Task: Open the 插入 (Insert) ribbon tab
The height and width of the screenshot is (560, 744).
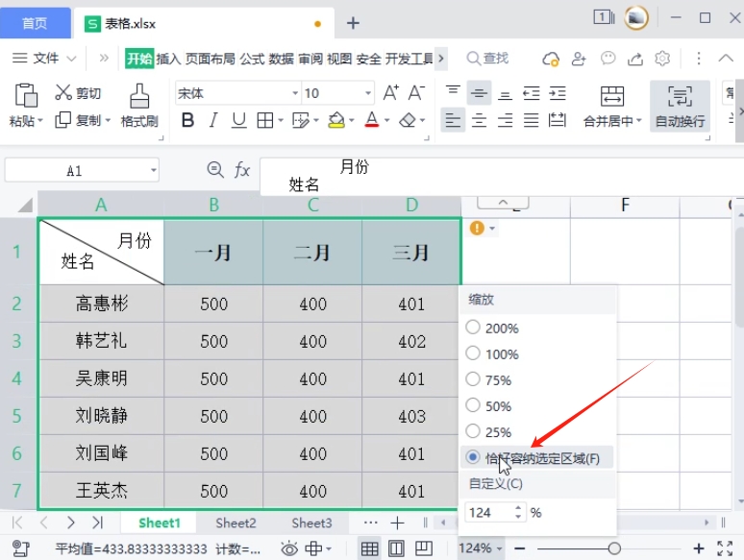Action: click(168, 59)
